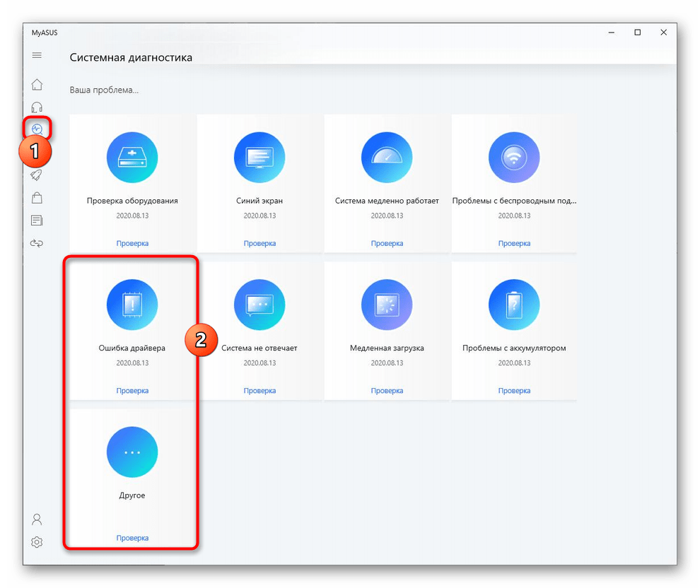
Task: Open the hamburger menu in sidebar
Action: [37, 55]
